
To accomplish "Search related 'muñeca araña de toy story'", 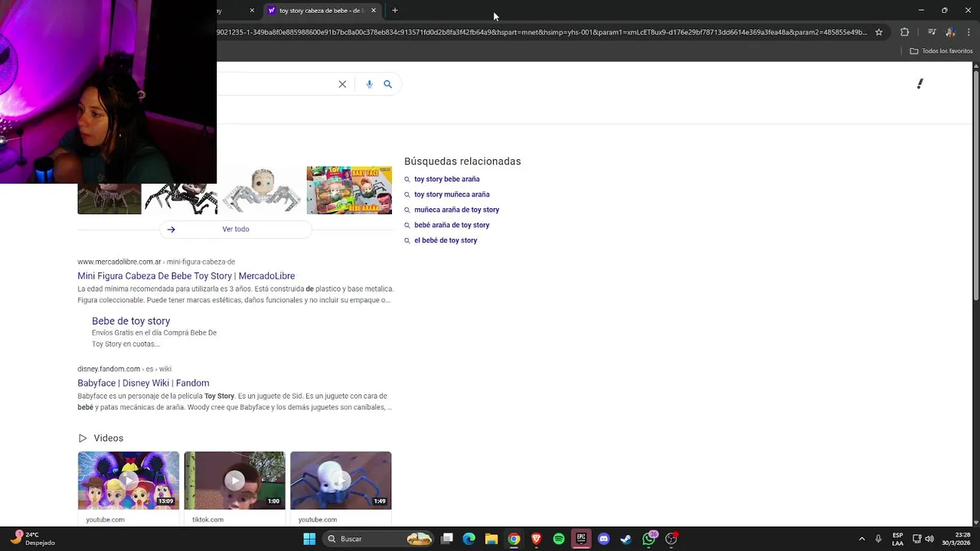I will pos(456,210).
